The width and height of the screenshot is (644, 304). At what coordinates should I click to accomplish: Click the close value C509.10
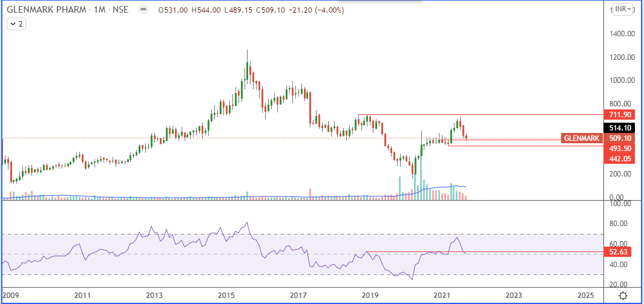point(269,10)
